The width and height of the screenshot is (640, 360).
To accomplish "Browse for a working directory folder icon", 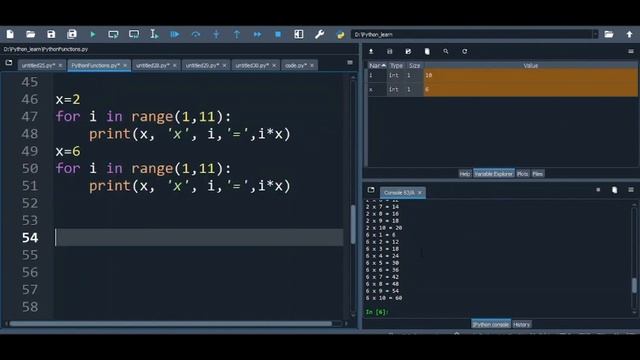I will click(609, 34).
